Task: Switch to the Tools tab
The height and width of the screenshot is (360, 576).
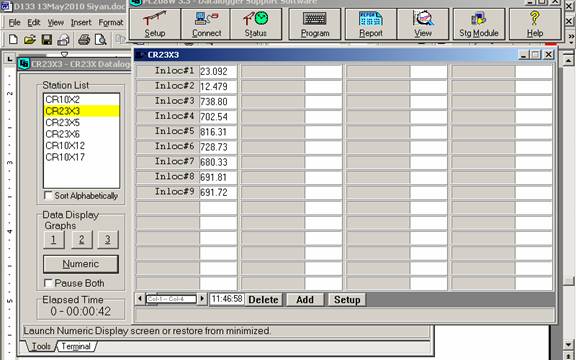Action: pos(41,346)
